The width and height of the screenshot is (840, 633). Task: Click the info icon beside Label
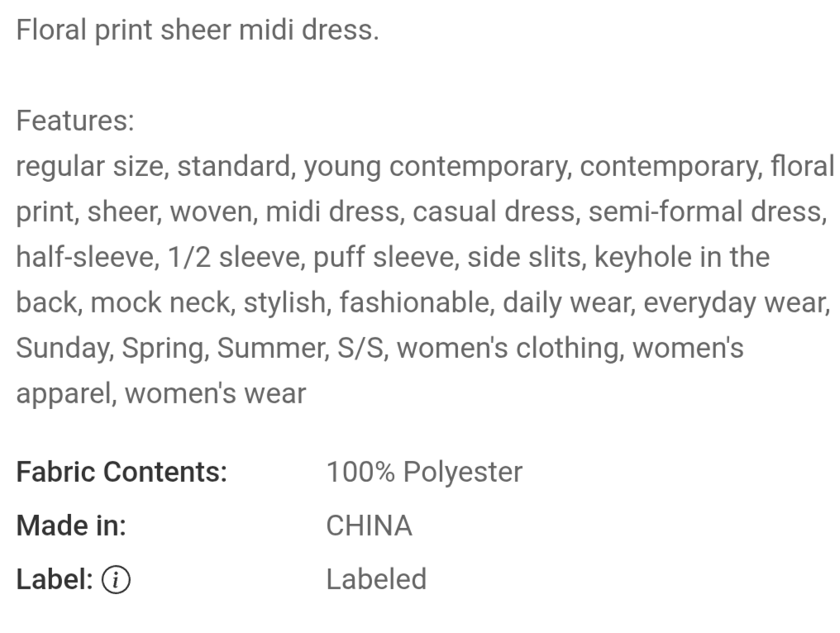(x=116, y=580)
